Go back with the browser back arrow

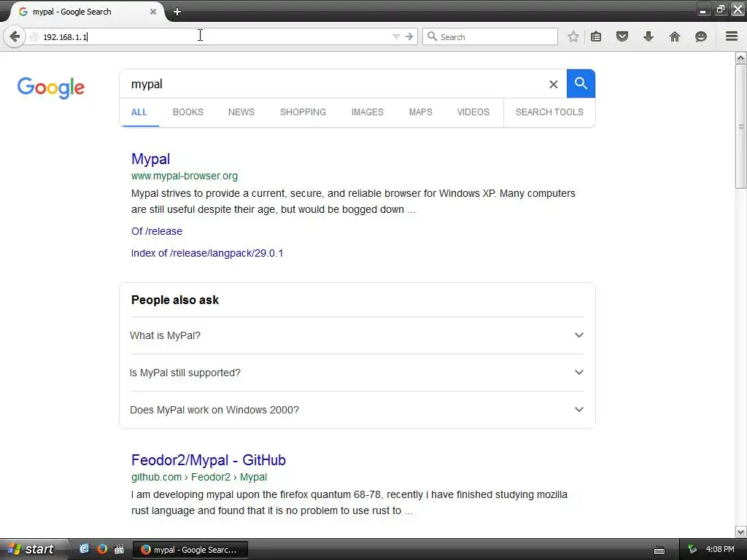pyautogui.click(x=15, y=36)
